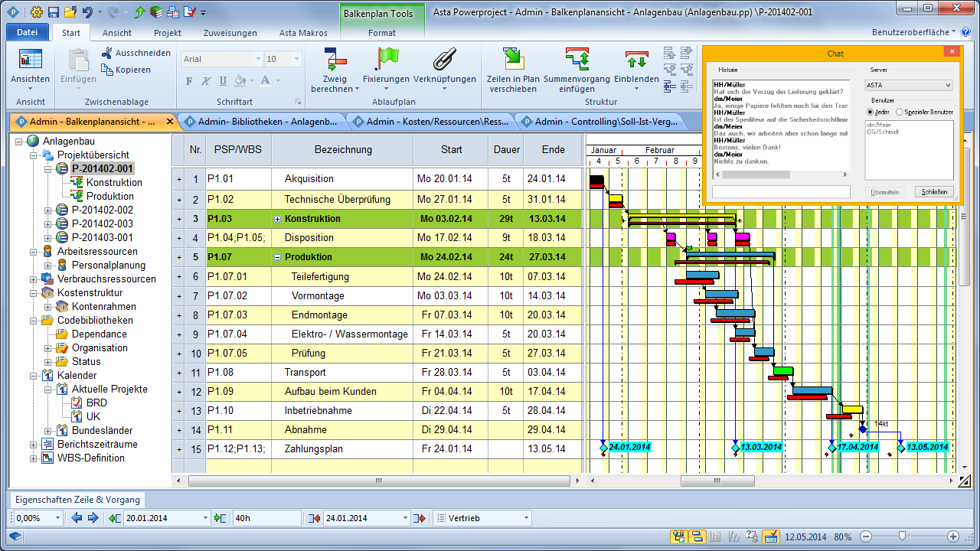Select the Jeder radio button in Chat

click(871, 112)
